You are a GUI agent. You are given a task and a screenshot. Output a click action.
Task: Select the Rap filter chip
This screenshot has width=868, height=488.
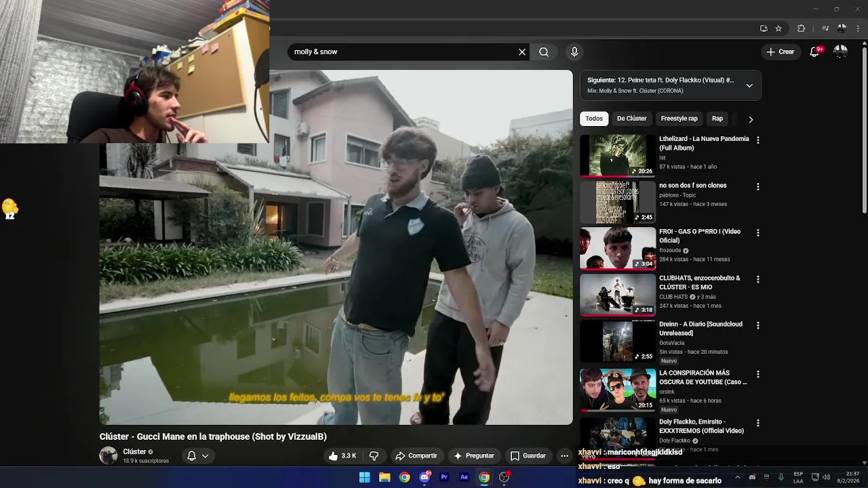click(717, 119)
